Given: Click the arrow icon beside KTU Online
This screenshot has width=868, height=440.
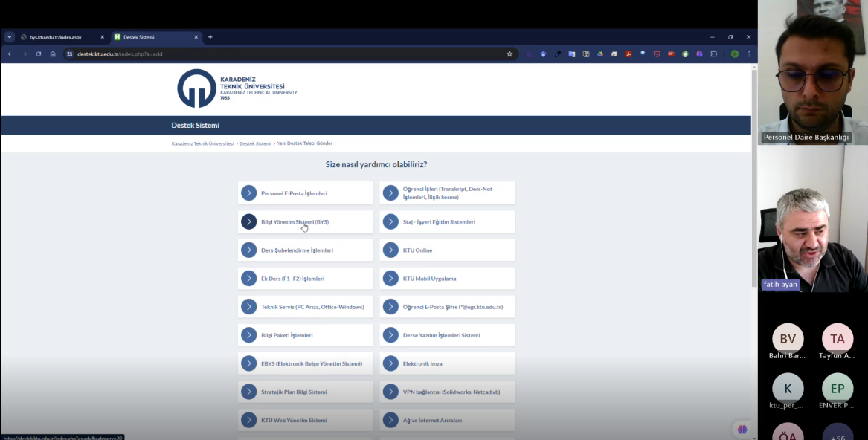Looking at the screenshot, I should [x=390, y=250].
